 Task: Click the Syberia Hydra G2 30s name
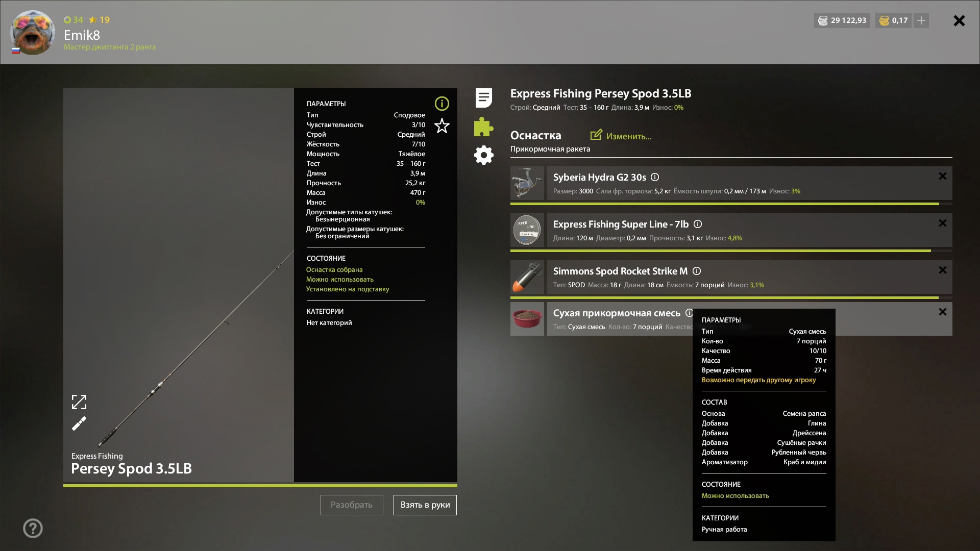point(600,178)
